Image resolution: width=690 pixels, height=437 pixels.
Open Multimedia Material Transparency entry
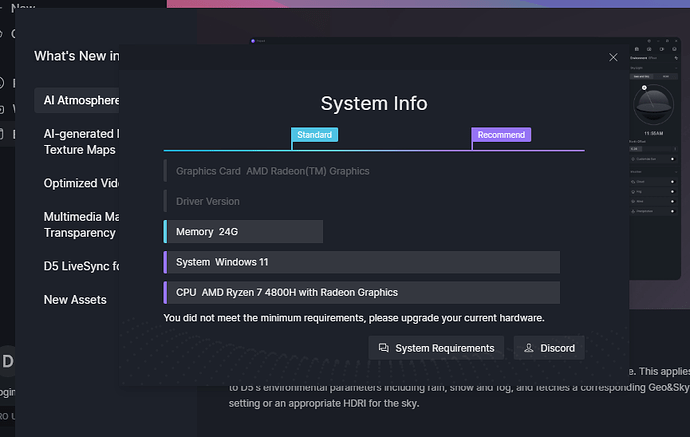[x=81, y=224]
